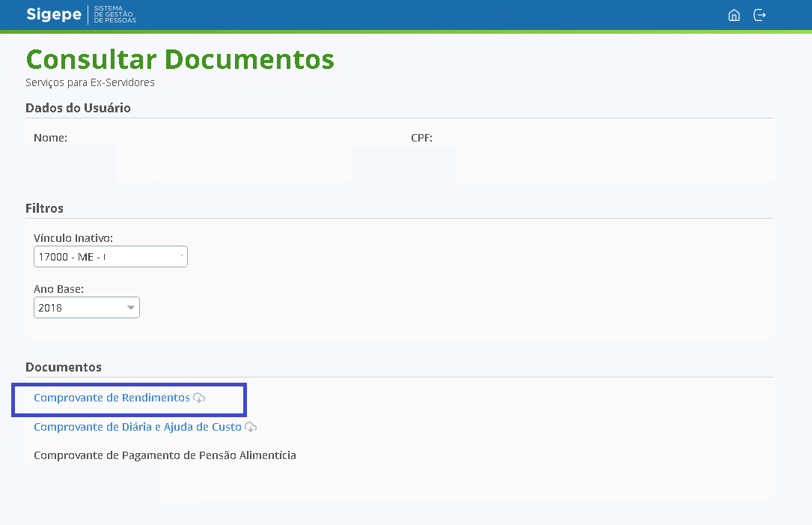
Task: Open Comprovante de Rendimentos link
Action: click(112, 398)
